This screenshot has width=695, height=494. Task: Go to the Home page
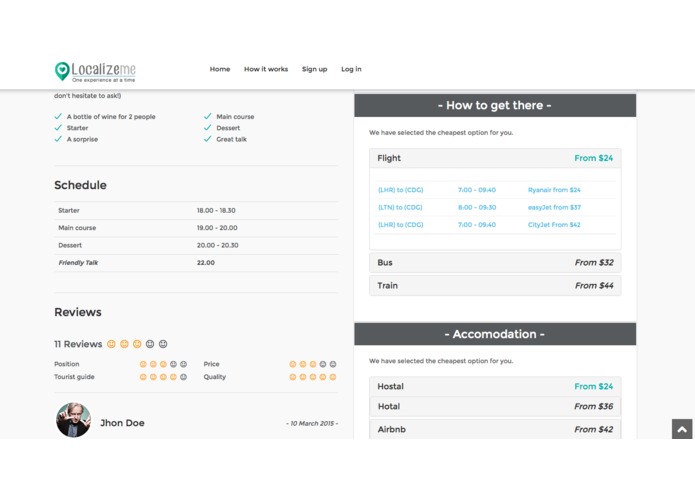click(220, 69)
